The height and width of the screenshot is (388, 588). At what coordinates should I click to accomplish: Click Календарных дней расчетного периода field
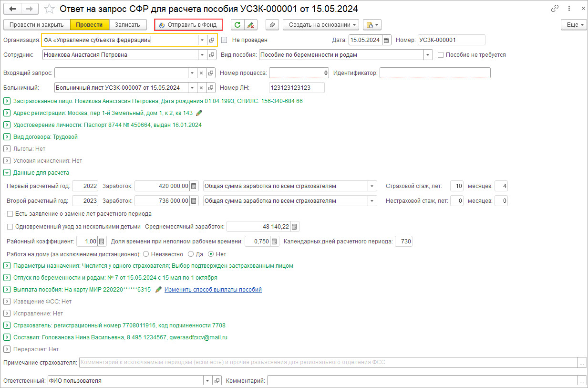click(x=403, y=241)
